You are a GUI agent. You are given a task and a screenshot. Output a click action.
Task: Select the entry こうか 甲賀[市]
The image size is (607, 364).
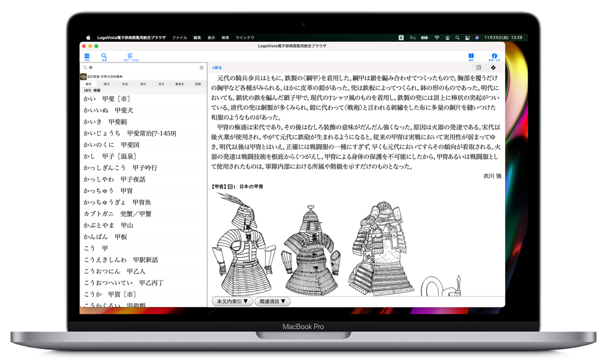pyautogui.click(x=143, y=294)
